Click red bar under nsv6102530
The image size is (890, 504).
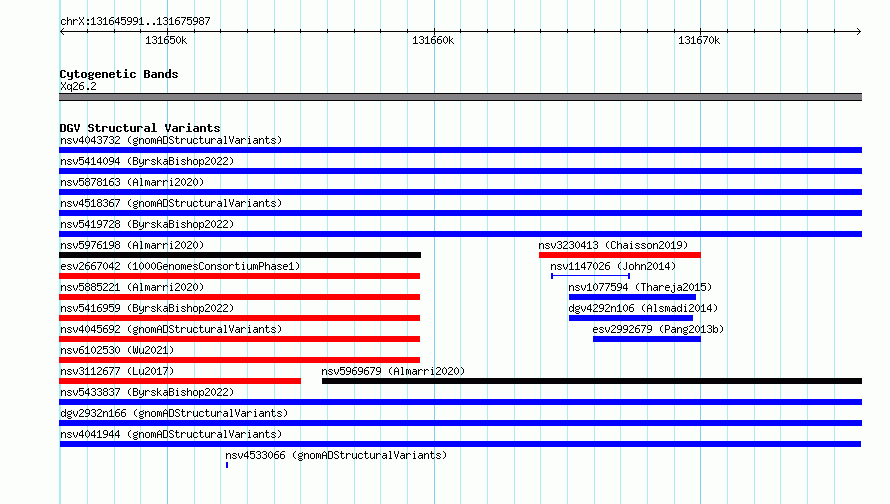[x=240, y=360]
